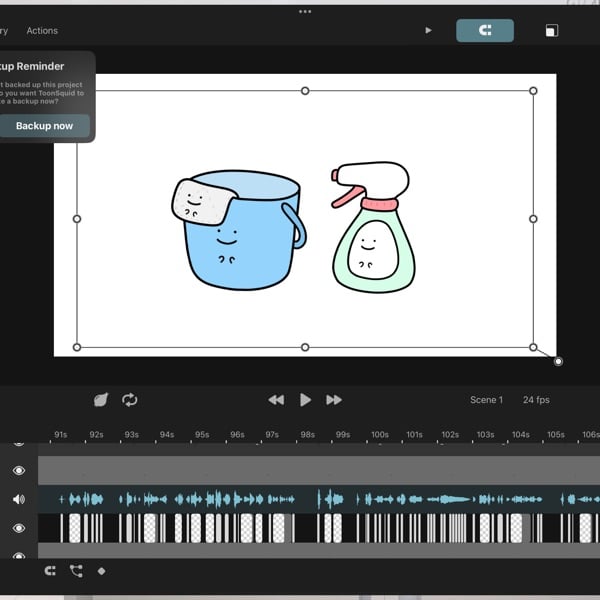Image resolution: width=600 pixels, height=600 pixels.
Task: Click the timeline magnet snapping icon
Action: click(50, 571)
